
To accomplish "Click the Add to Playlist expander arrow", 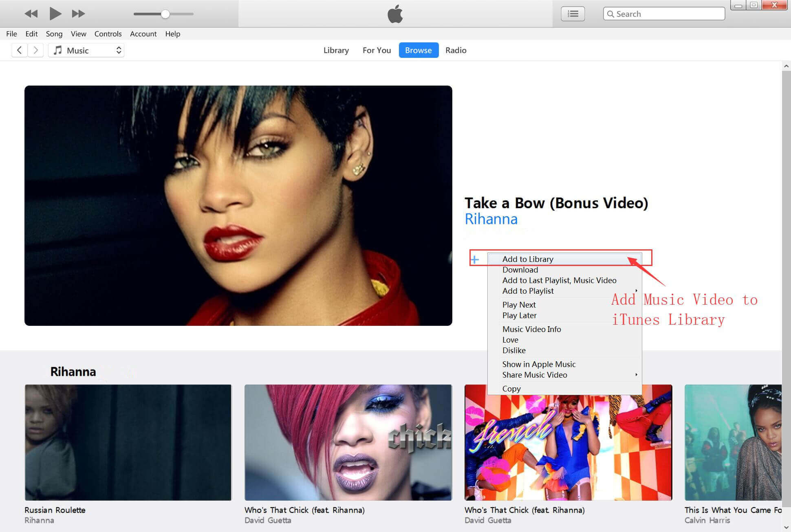I will (635, 291).
